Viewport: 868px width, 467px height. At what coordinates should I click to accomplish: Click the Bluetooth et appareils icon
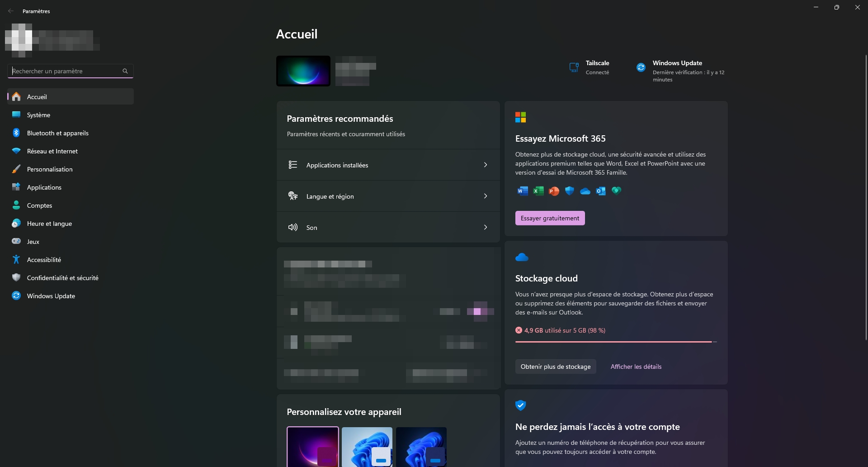(x=16, y=133)
